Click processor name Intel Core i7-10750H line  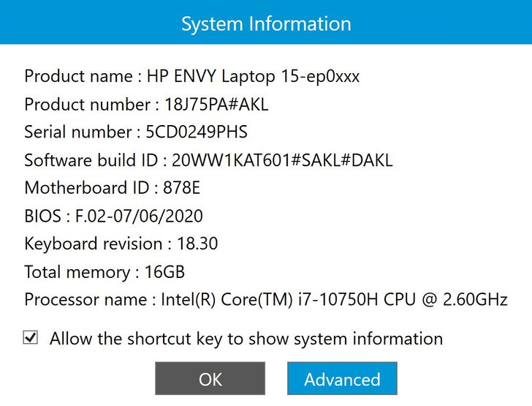(266, 300)
